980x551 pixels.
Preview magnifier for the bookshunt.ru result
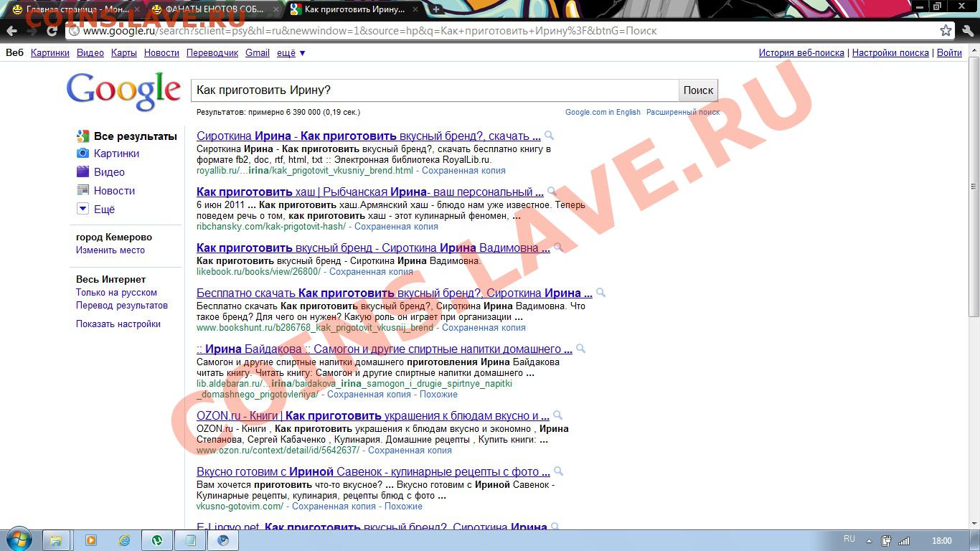(x=600, y=292)
